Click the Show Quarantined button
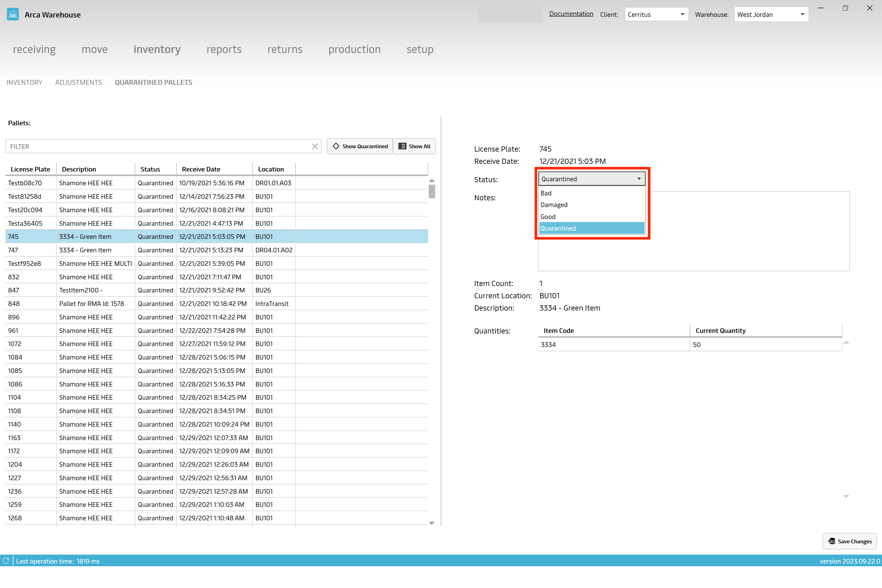This screenshot has width=882, height=588. 360,146
